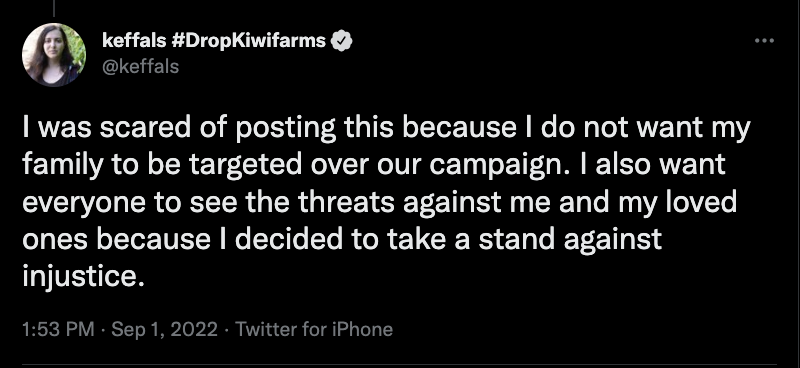Click the word "threats" in the tweet
This screenshot has width=800, height=368.
click(346, 202)
